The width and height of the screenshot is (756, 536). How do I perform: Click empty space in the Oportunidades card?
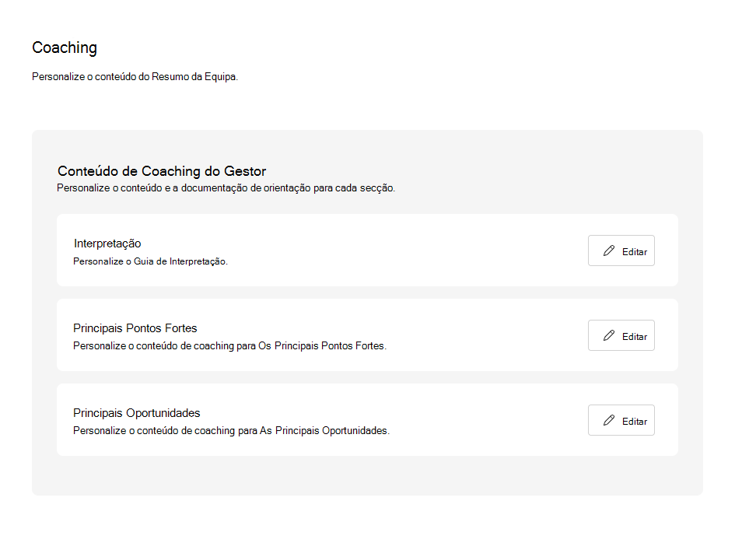coord(482,420)
